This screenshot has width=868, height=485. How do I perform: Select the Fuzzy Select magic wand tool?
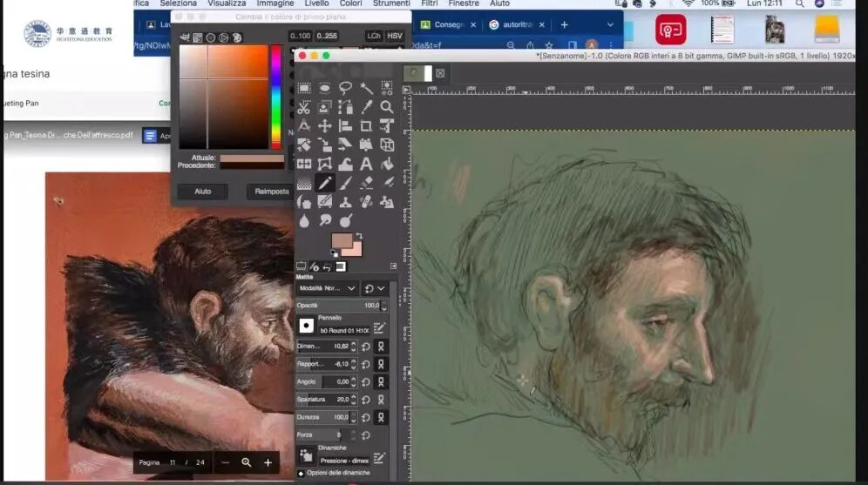(366, 88)
